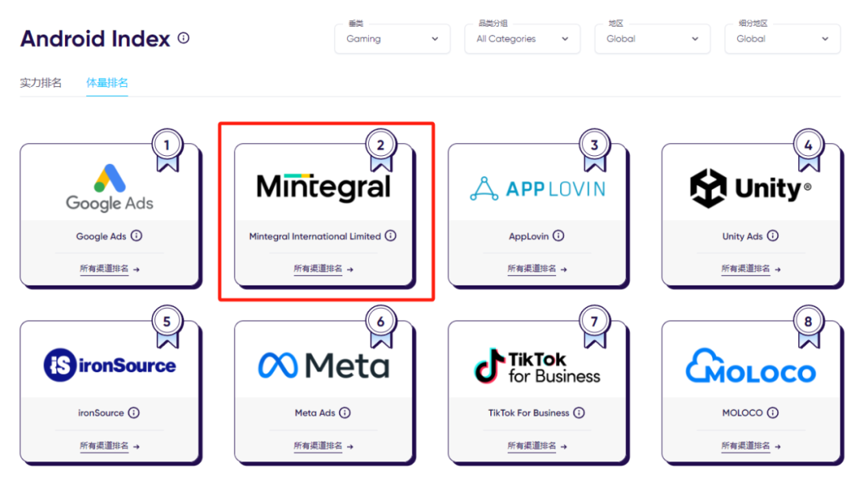
Task: Follow 所有渠道排名 link under TikTok For Business
Action: coord(537,445)
